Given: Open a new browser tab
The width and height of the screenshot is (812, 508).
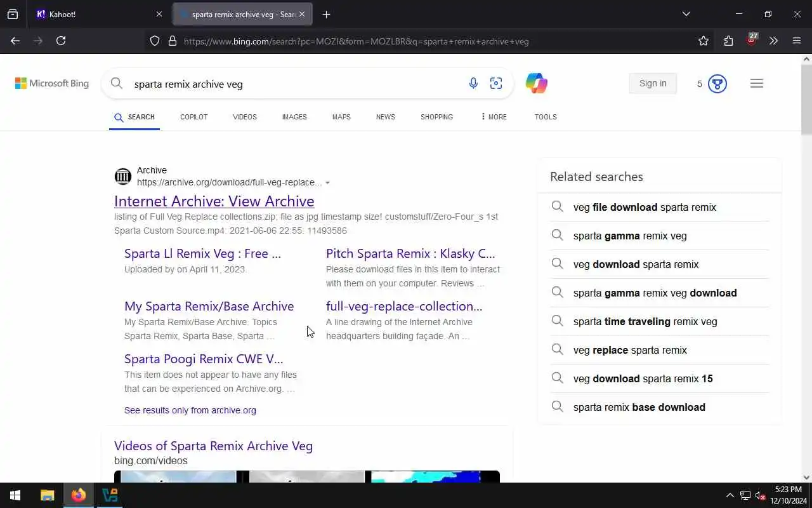Looking at the screenshot, I should pos(326,14).
